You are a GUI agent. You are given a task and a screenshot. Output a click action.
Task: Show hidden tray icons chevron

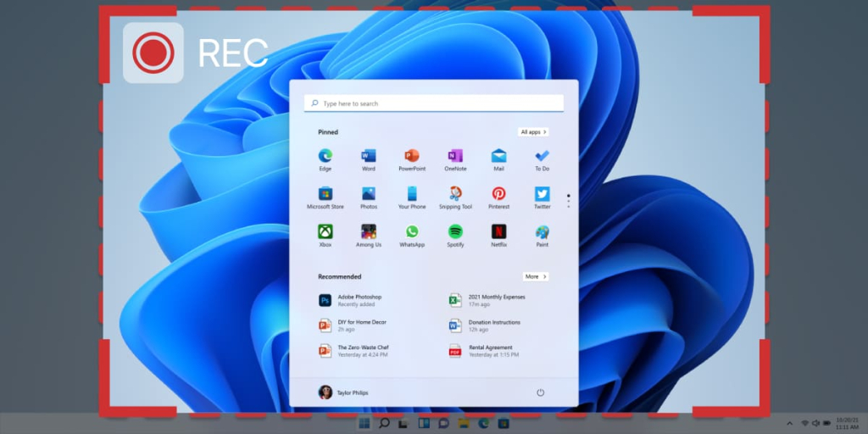click(789, 423)
